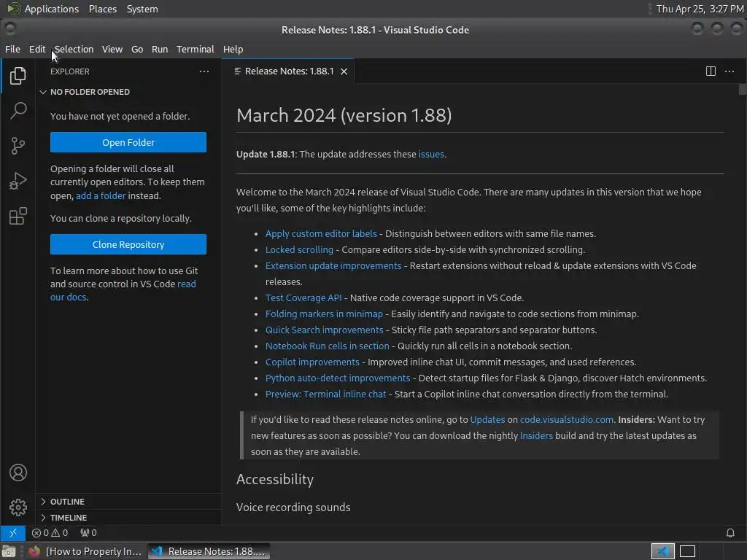Open the notifications bell icon
747x560 pixels.
click(730, 533)
